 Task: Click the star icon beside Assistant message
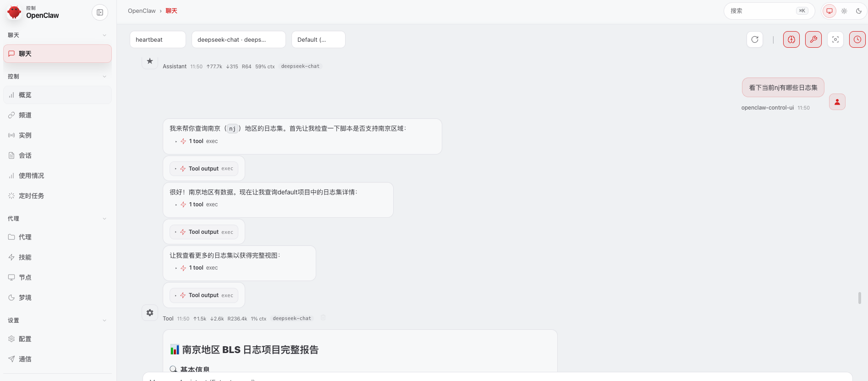coord(150,61)
